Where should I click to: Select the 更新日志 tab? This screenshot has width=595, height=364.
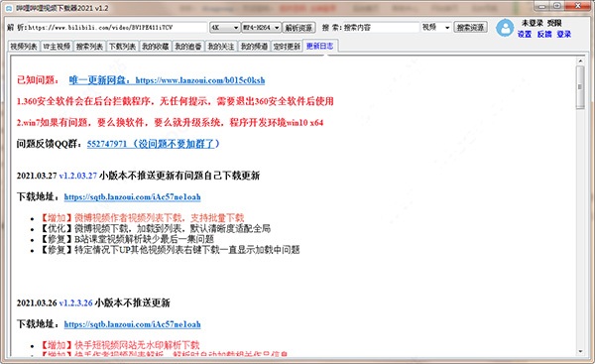click(x=320, y=46)
